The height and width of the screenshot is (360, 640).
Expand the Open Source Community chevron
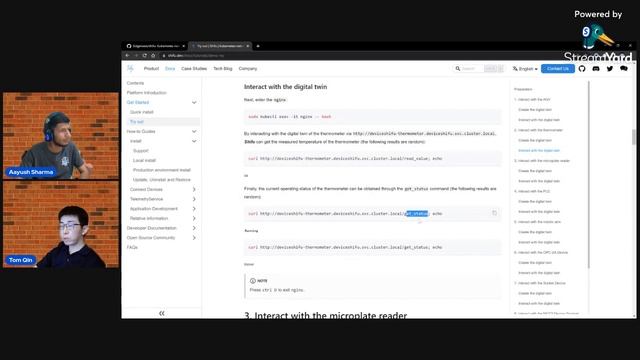coord(194,238)
